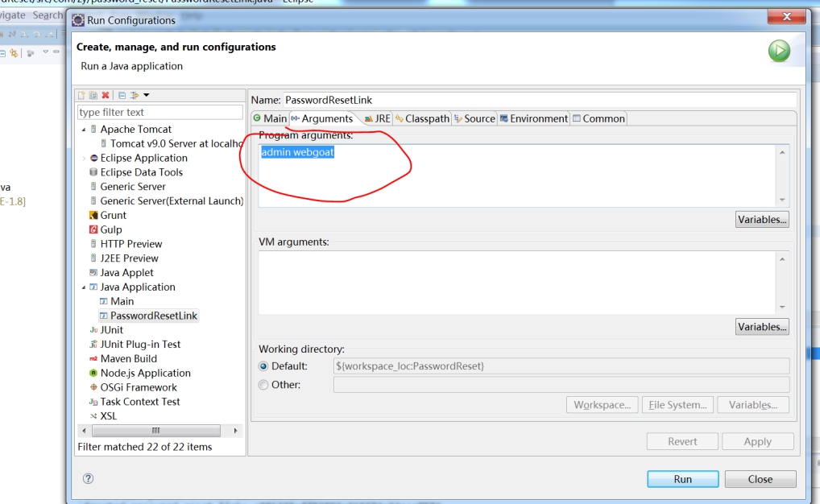Image resolution: width=820 pixels, height=504 pixels.
Task: Click the Grunt icon in the tree
Action: (93, 215)
